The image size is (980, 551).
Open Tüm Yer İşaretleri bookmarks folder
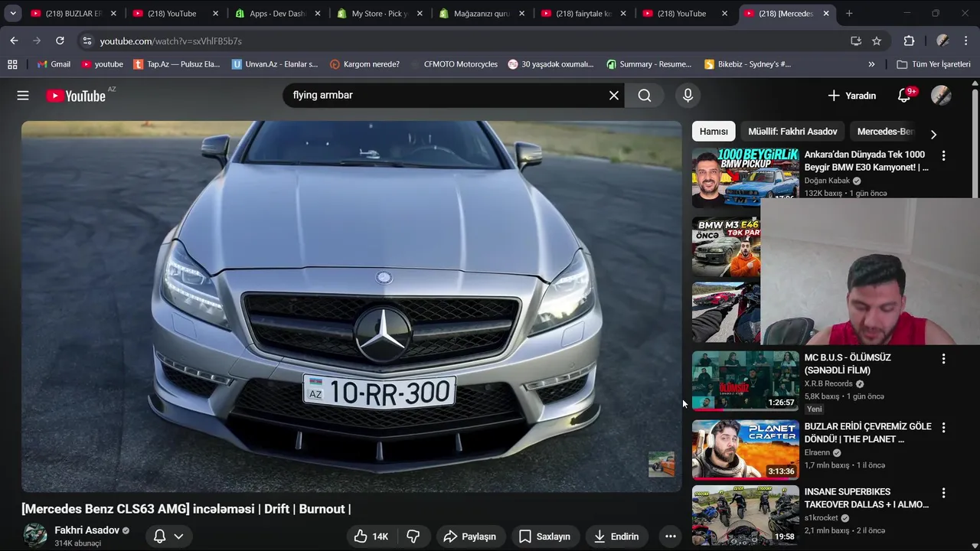tap(933, 64)
